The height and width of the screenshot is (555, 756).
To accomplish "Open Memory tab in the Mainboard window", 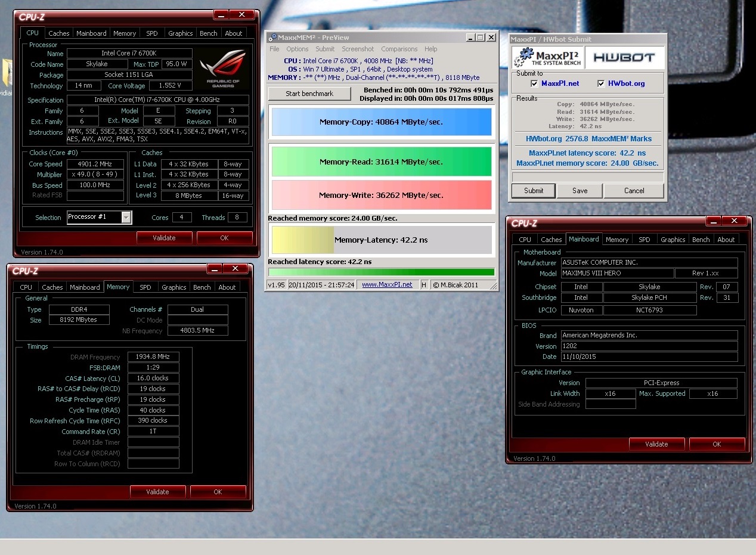I will coord(617,240).
